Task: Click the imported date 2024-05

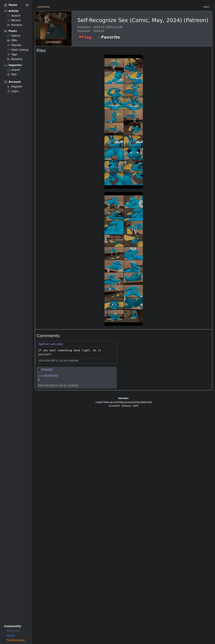Action: click(99, 31)
